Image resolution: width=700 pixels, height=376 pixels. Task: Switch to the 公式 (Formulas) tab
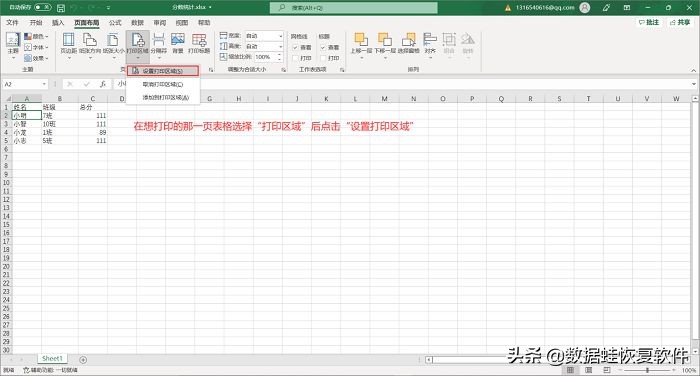coord(115,22)
